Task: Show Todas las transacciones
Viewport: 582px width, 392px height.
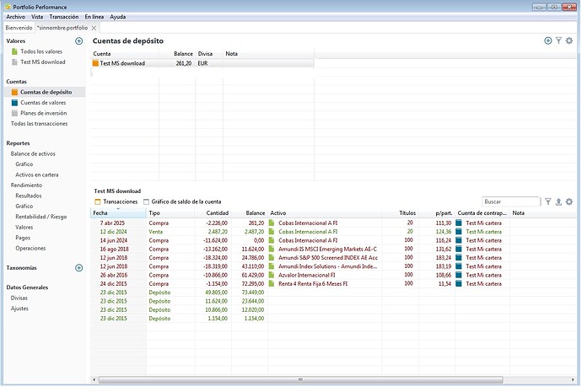Action: (40, 124)
